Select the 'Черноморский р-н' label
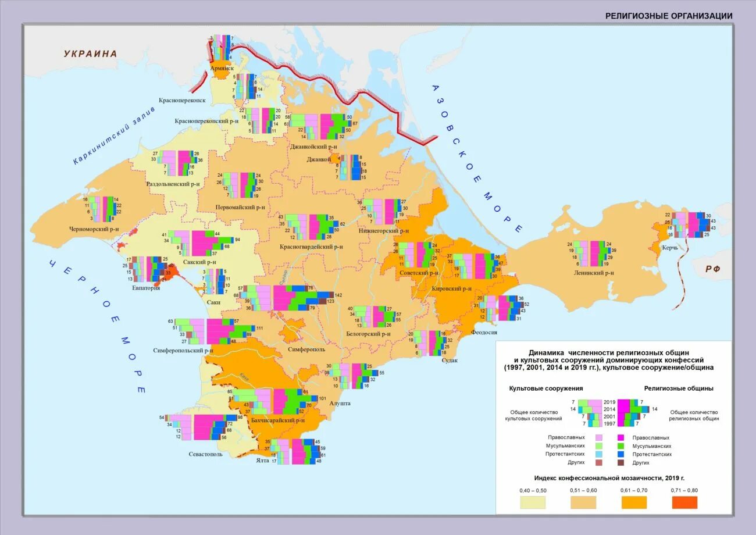Screen dimensions: 756x535 pos(94,229)
